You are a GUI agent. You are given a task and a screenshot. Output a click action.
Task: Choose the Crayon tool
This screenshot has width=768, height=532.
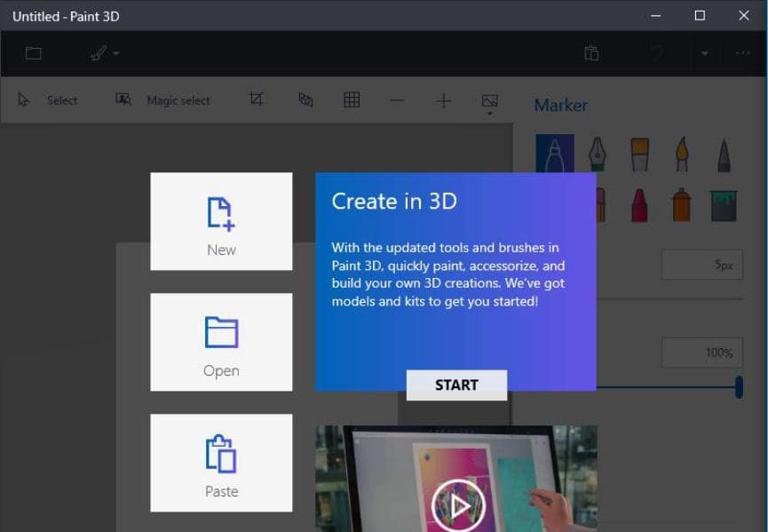pyautogui.click(x=639, y=204)
